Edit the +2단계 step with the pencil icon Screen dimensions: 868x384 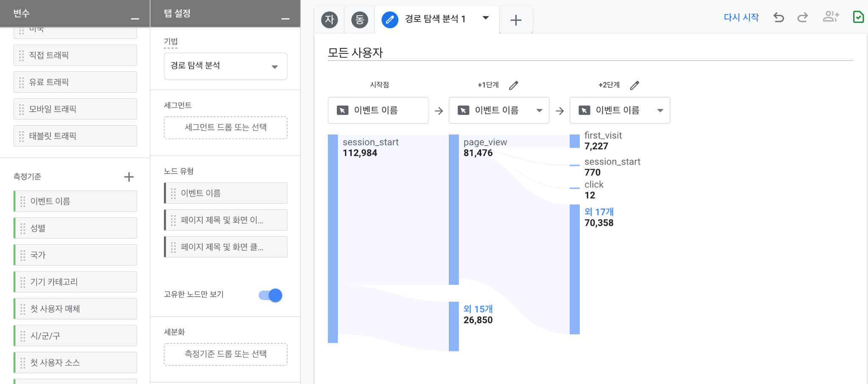[x=634, y=85]
